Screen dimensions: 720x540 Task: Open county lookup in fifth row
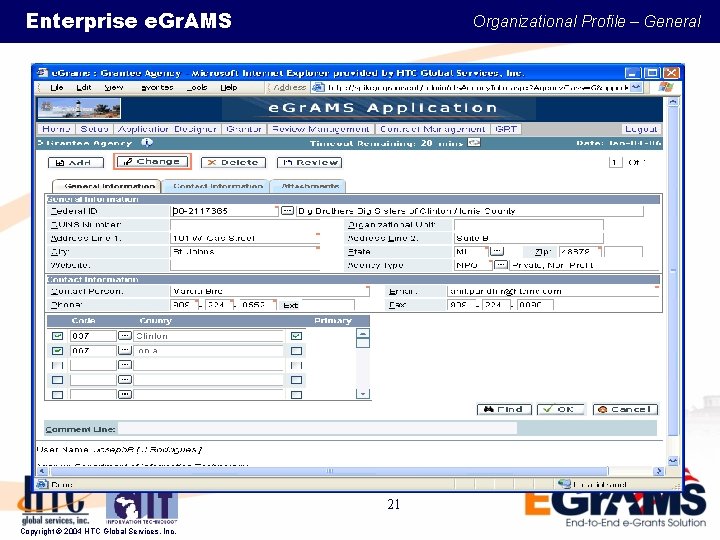coord(125,394)
